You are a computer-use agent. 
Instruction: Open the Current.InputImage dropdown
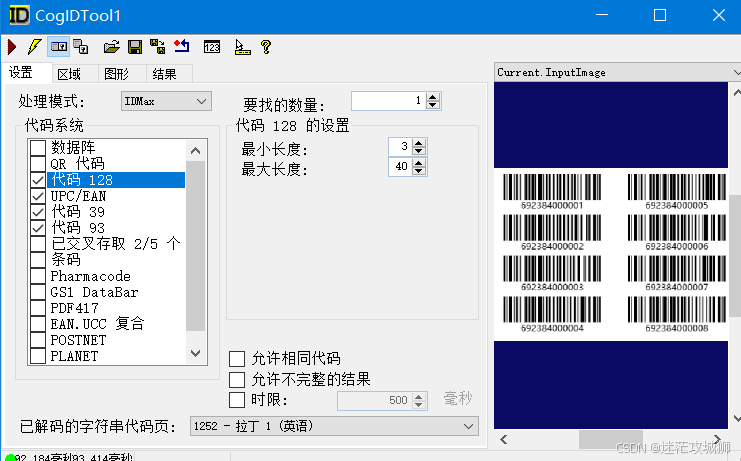point(617,72)
